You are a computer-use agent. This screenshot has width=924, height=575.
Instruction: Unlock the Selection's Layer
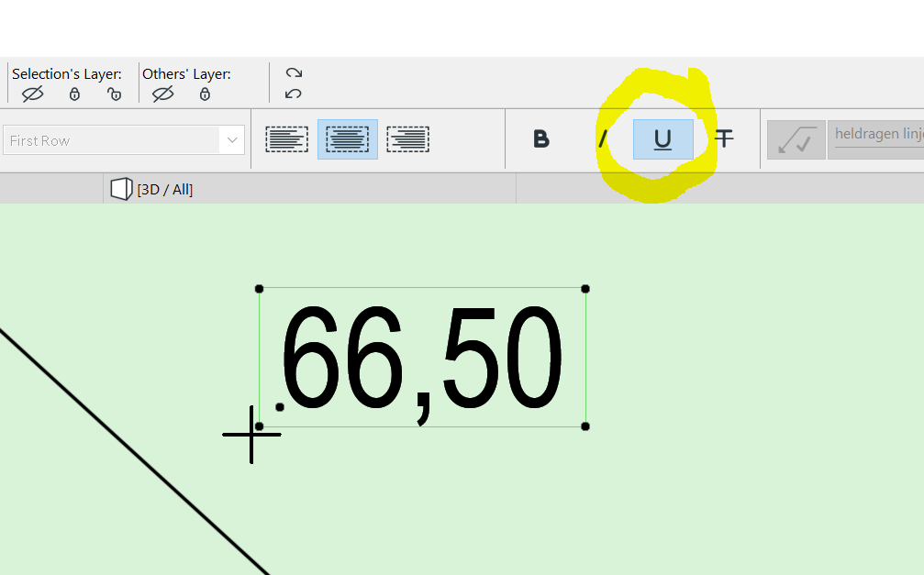pos(114,94)
